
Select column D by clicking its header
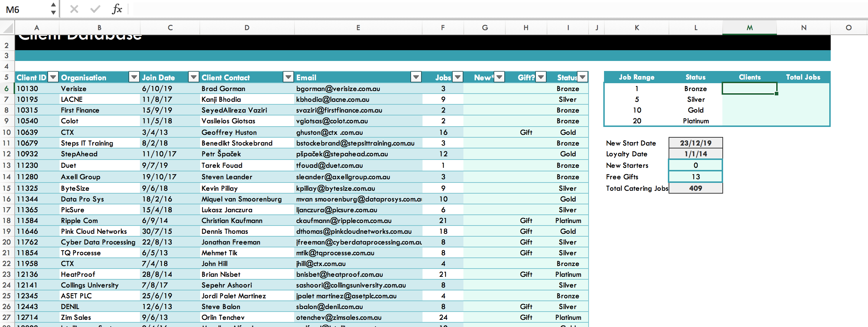pyautogui.click(x=246, y=27)
